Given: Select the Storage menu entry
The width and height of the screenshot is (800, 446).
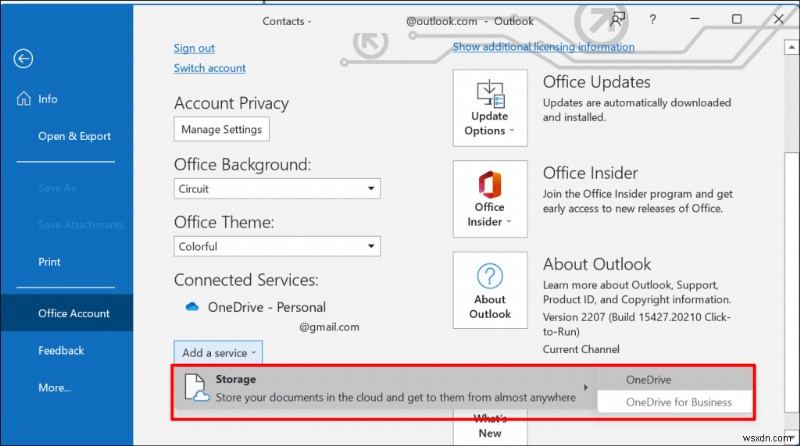Looking at the screenshot, I should pos(385,388).
